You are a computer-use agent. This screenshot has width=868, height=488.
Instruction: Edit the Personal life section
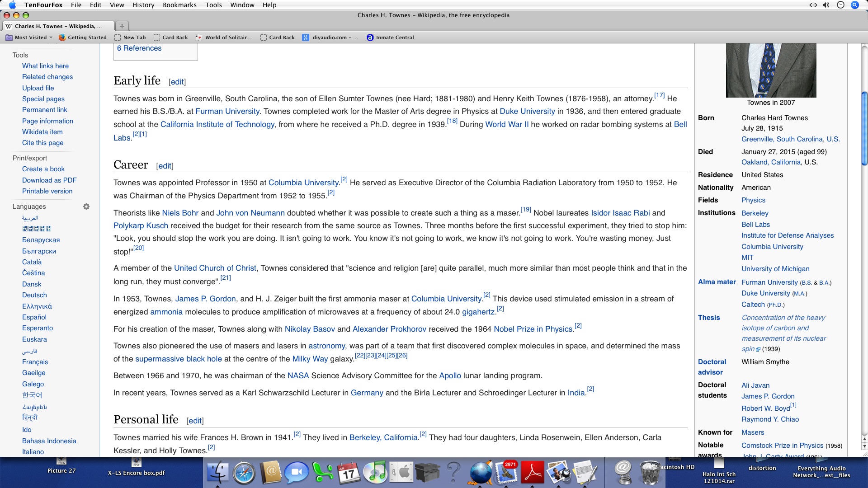195,421
